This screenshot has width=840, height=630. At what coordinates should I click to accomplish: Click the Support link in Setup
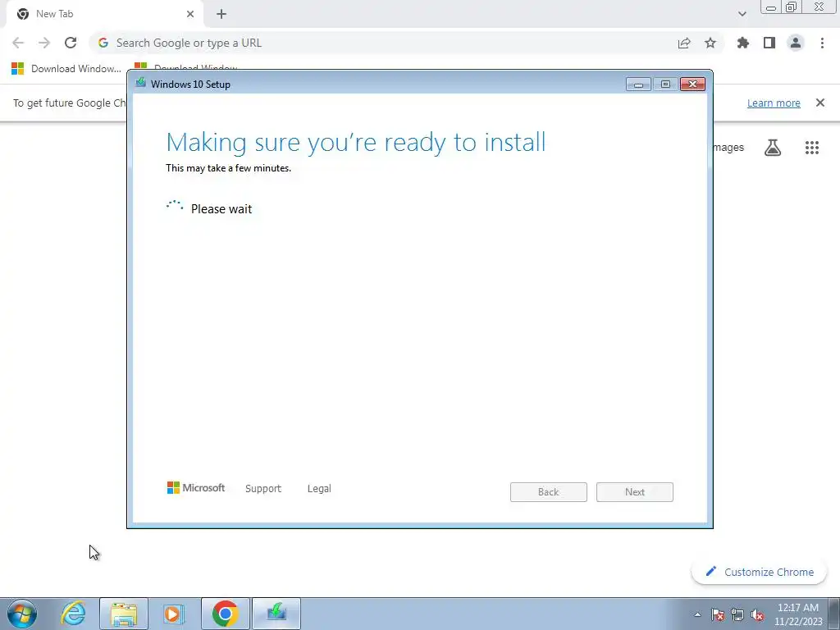(263, 489)
